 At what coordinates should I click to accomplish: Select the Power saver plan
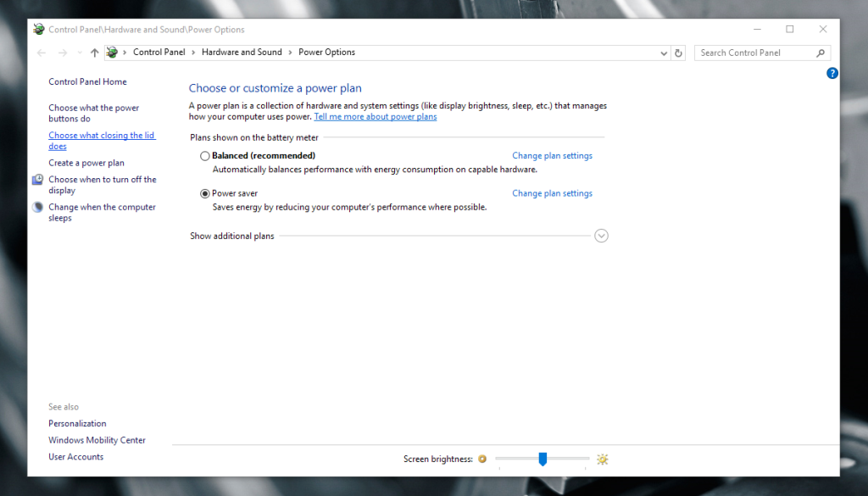[x=204, y=192]
